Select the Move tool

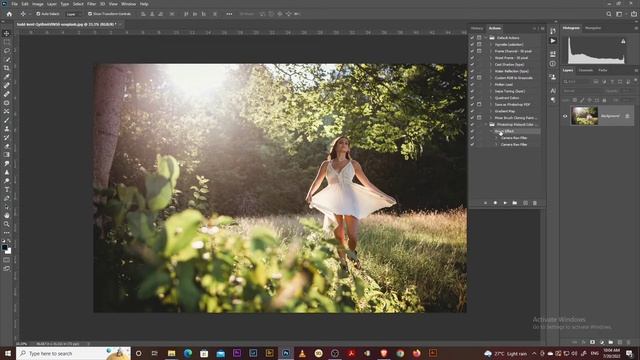[7, 33]
